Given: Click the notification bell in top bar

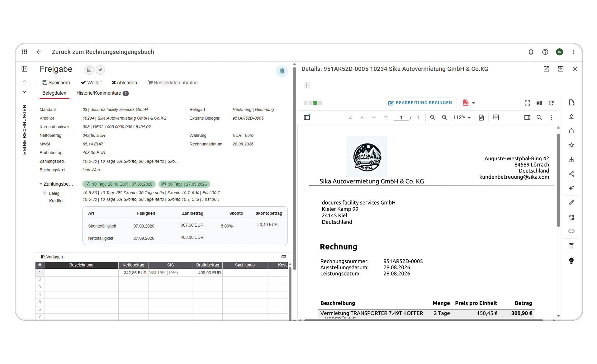Looking at the screenshot, I should tap(531, 52).
